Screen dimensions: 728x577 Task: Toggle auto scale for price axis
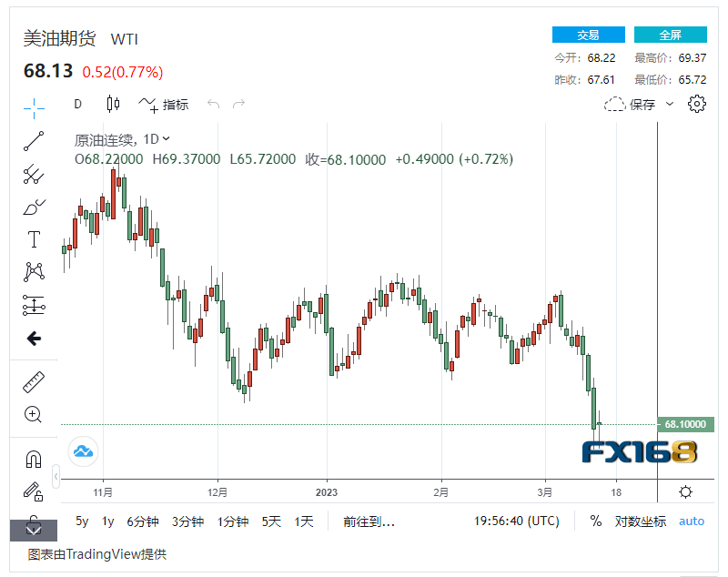tap(692, 521)
